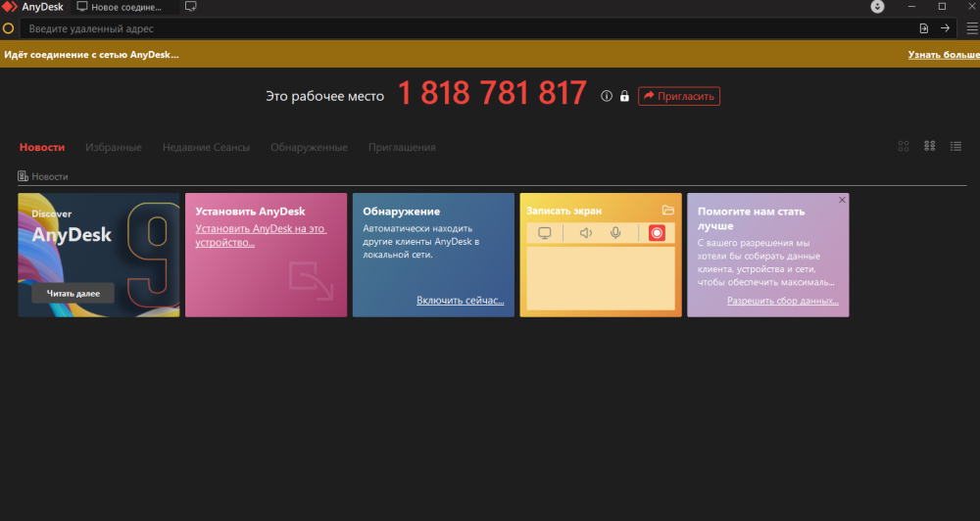
Task: Open the hamburger main menu
Action: (972, 28)
